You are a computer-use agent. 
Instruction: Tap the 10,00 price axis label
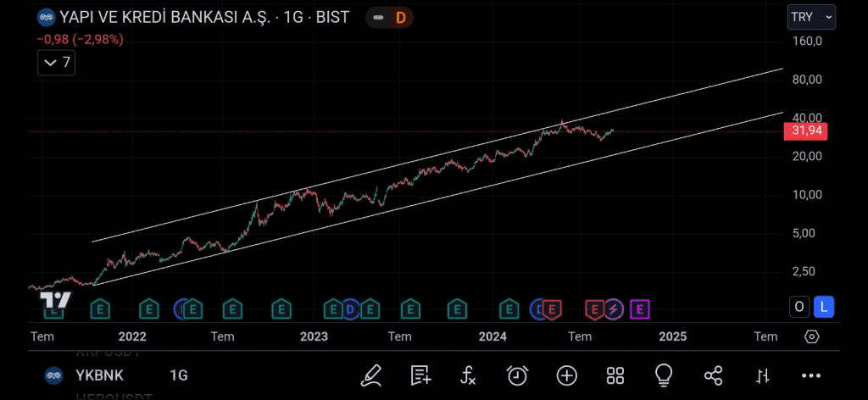[808, 195]
